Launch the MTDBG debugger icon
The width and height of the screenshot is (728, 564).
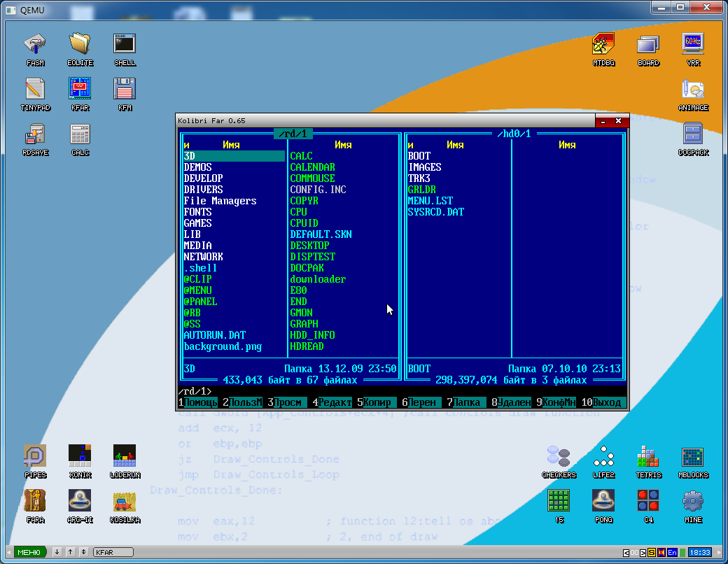point(603,50)
